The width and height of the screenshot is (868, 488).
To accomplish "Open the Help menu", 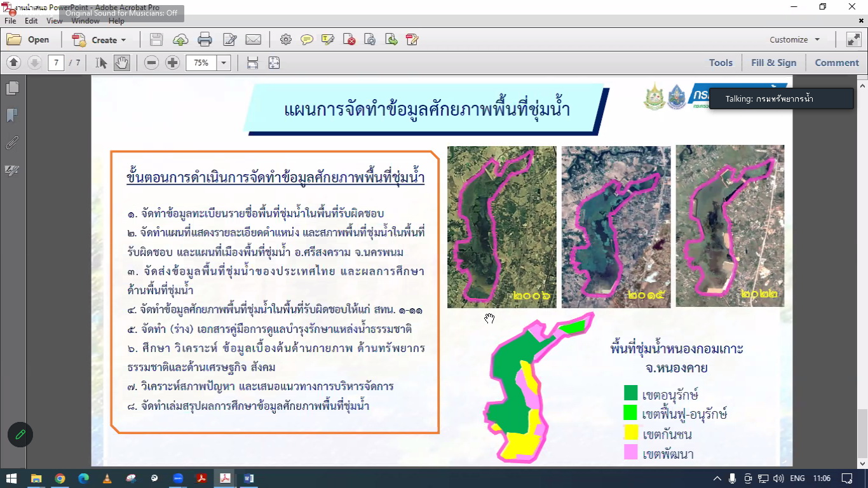I will click(116, 21).
